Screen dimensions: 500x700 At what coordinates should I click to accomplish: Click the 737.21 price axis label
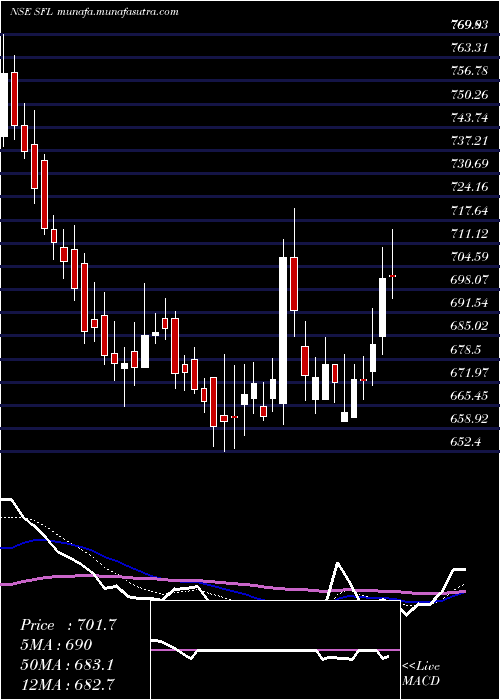tap(469, 142)
